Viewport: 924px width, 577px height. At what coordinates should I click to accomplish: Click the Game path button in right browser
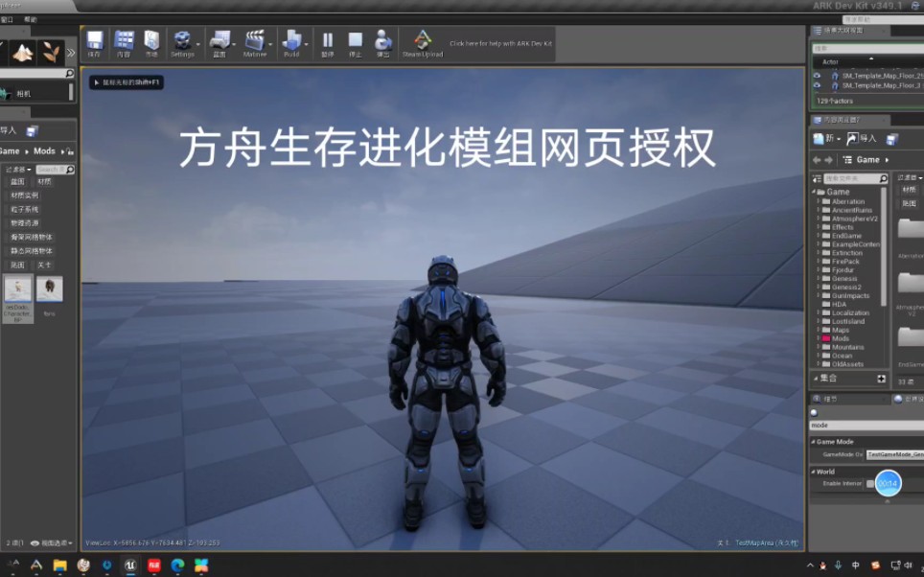click(x=866, y=160)
